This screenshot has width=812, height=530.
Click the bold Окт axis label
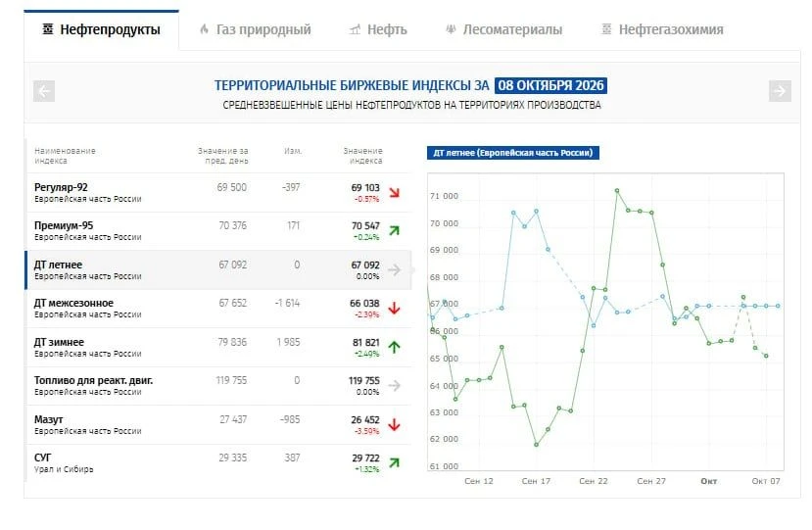pyautogui.click(x=709, y=481)
